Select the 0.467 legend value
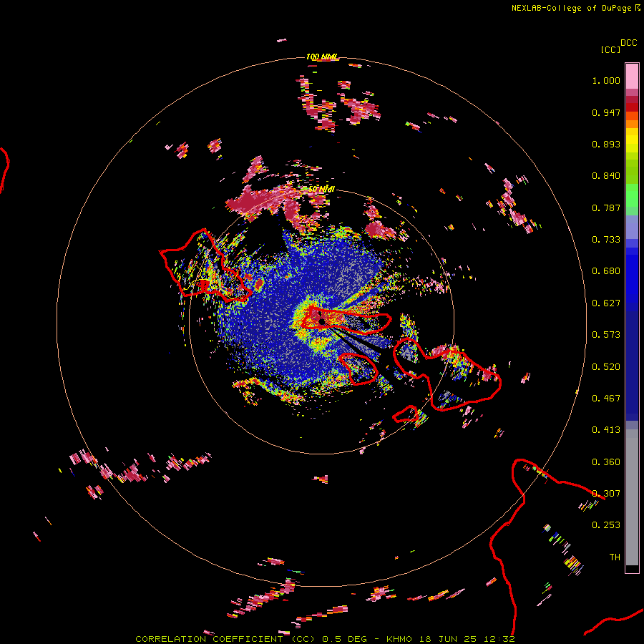The width and height of the screenshot is (644, 644). pyautogui.click(x=606, y=399)
